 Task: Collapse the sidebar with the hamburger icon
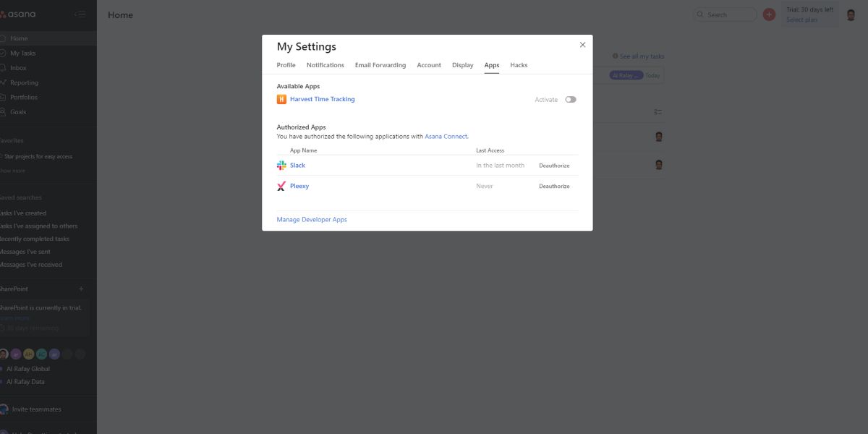[x=80, y=14]
